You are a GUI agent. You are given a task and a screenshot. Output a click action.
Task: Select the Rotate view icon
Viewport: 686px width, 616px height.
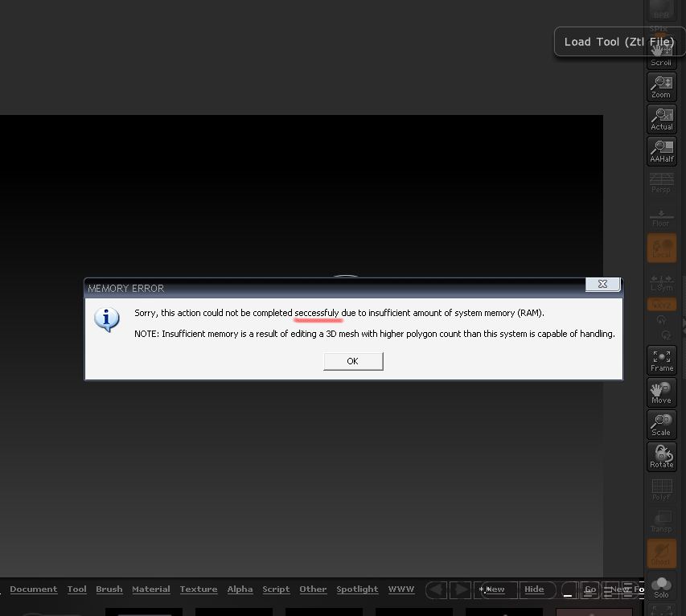coord(662,457)
